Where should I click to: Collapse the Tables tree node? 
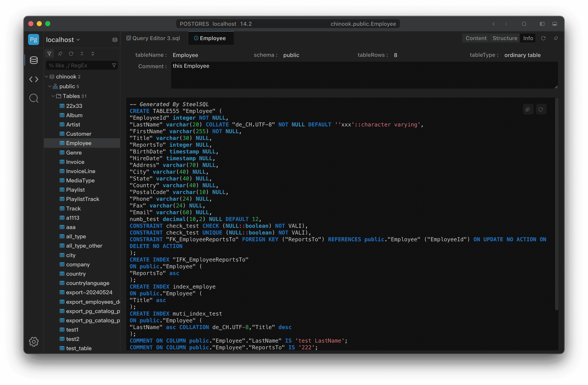(x=53, y=96)
